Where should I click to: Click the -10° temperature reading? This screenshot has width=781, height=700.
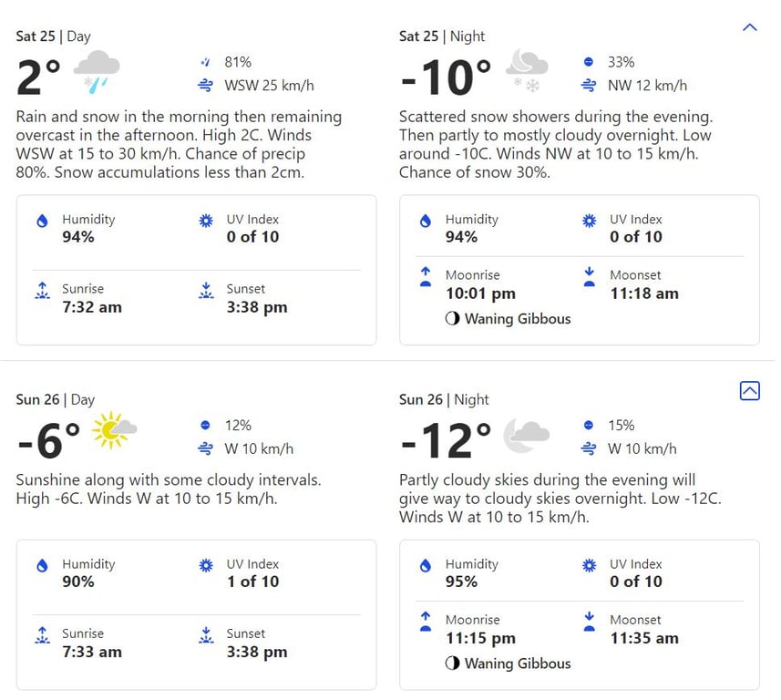[446, 77]
